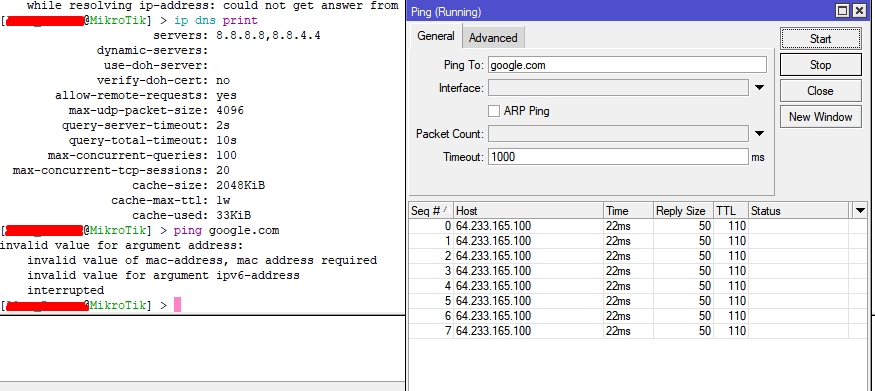Click the terminal cursor at last prompt
Screen dimensions: 875x391
pos(177,305)
